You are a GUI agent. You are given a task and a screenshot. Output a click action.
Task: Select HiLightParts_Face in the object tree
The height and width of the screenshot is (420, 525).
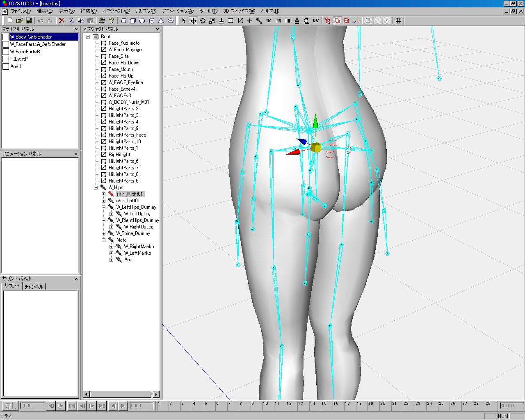(127, 135)
